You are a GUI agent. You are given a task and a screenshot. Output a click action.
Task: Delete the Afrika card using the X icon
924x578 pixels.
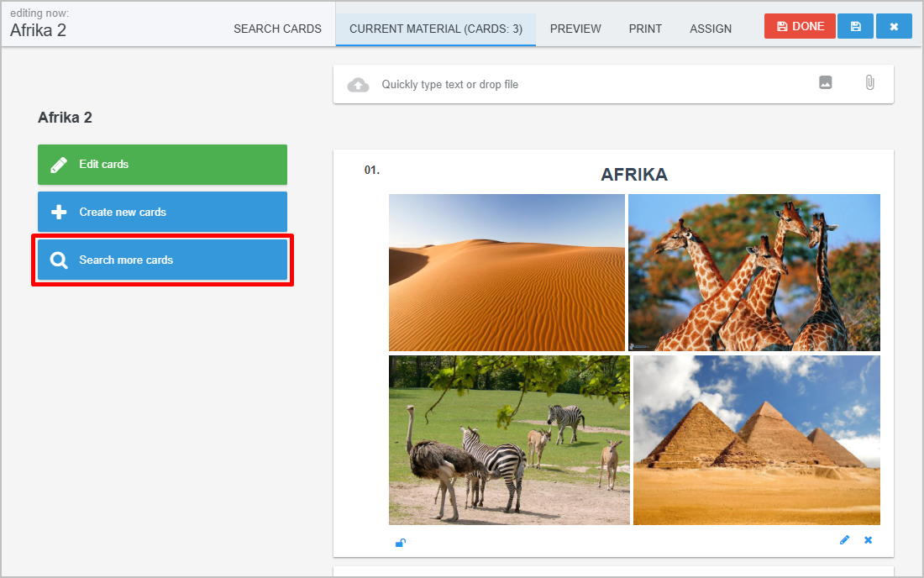pyautogui.click(x=868, y=539)
